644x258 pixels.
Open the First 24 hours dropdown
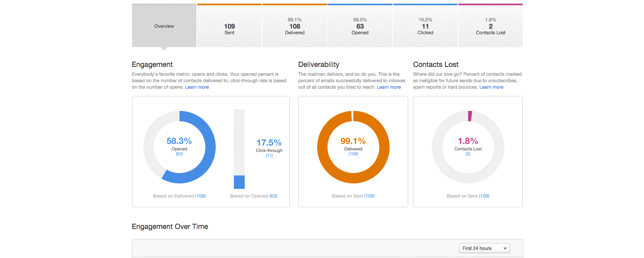click(x=485, y=248)
